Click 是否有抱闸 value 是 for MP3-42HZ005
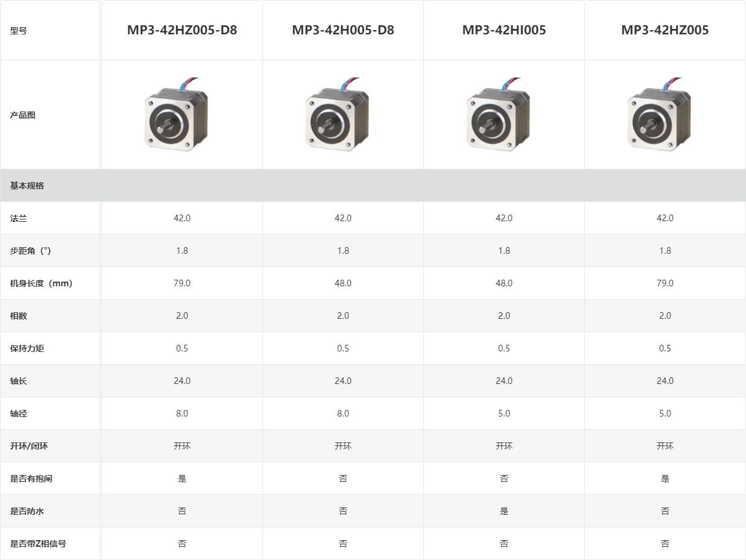This screenshot has height=560, width=746. [665, 479]
